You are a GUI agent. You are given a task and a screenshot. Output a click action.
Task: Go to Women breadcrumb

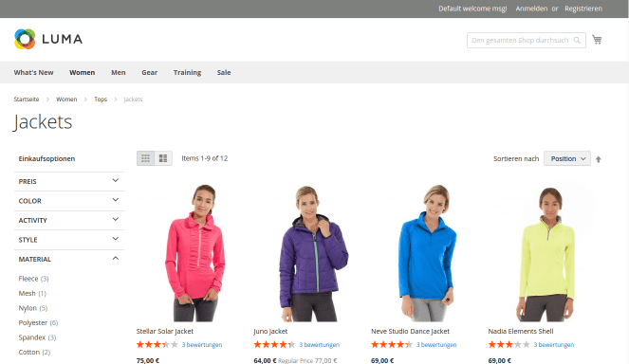pyautogui.click(x=66, y=99)
